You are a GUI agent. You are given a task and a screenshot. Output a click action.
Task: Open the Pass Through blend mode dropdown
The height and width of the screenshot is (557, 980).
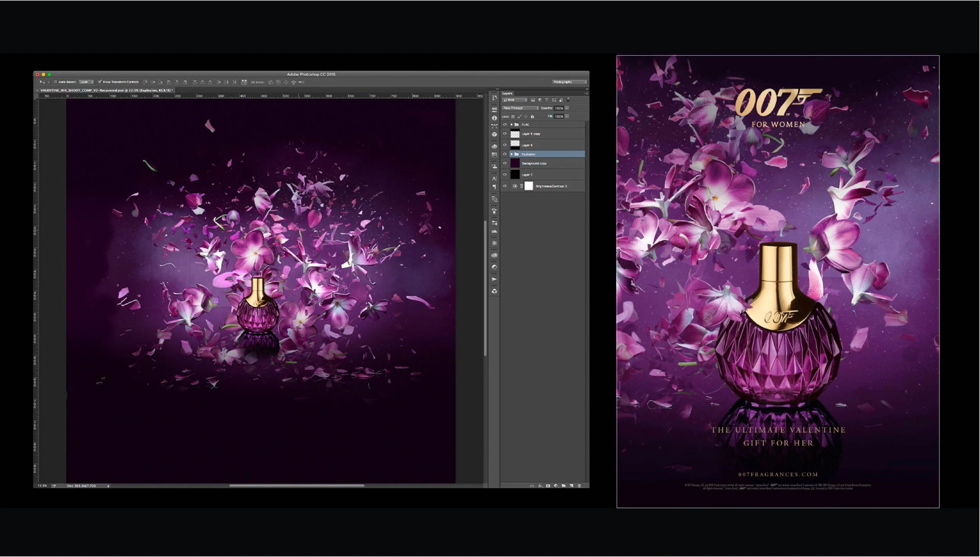[x=521, y=108]
